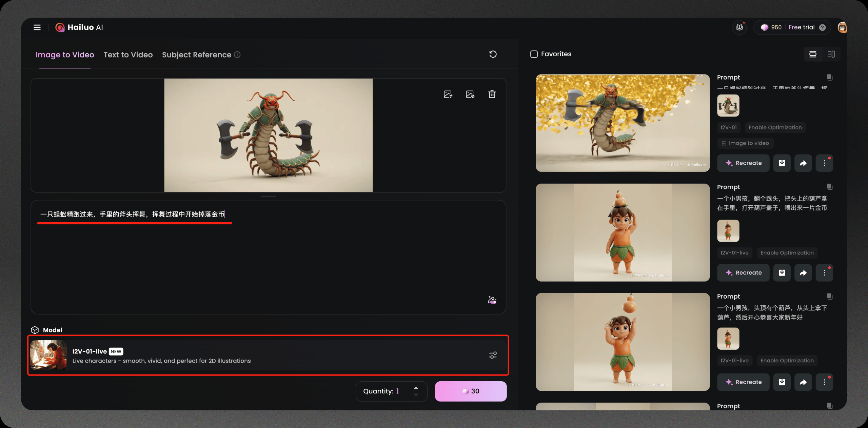The image size is (868, 428).
Task: Click the replace image icon on the upload area
Action: coord(448,94)
